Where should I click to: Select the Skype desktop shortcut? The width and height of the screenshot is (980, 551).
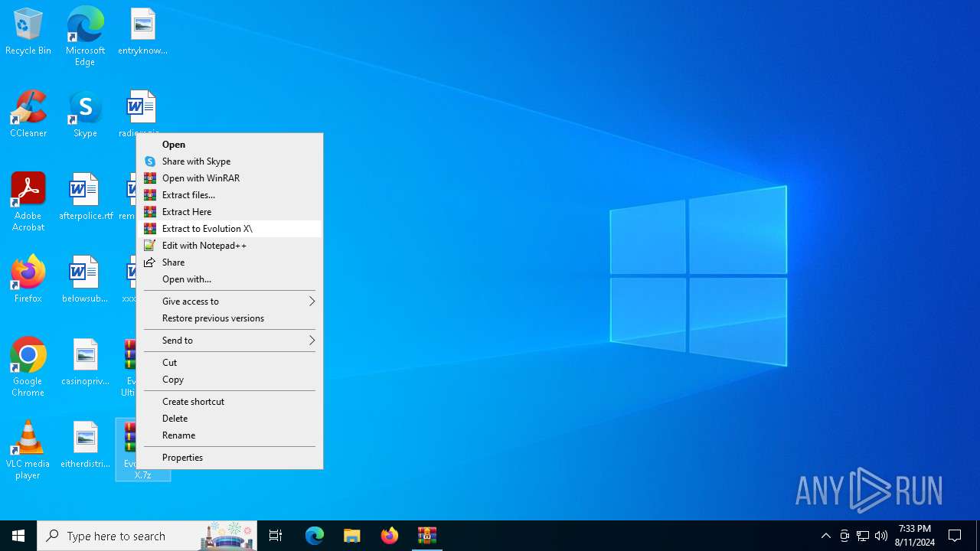[x=85, y=115]
